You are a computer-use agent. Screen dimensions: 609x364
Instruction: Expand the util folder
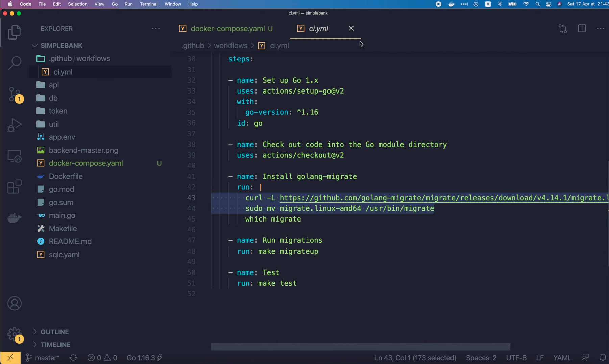tap(54, 124)
